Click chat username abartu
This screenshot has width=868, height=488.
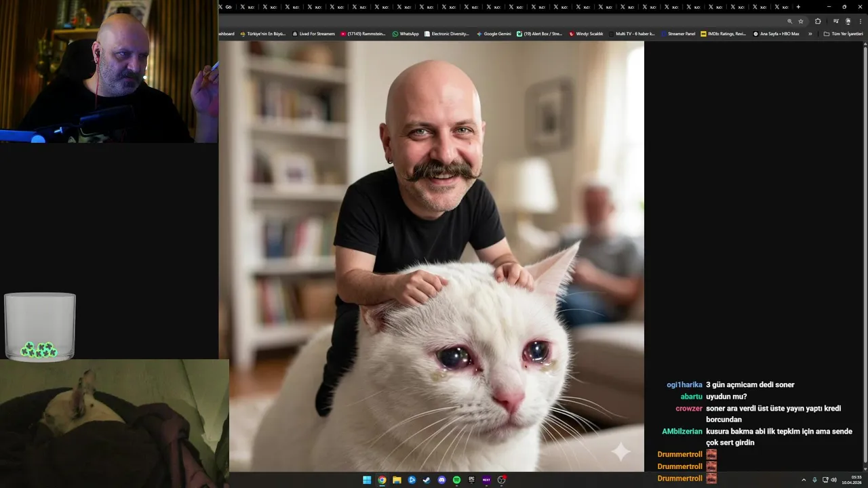pyautogui.click(x=692, y=396)
